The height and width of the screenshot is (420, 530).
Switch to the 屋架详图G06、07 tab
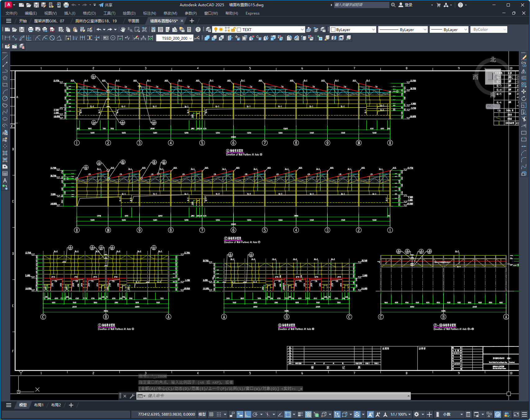[x=49, y=21]
